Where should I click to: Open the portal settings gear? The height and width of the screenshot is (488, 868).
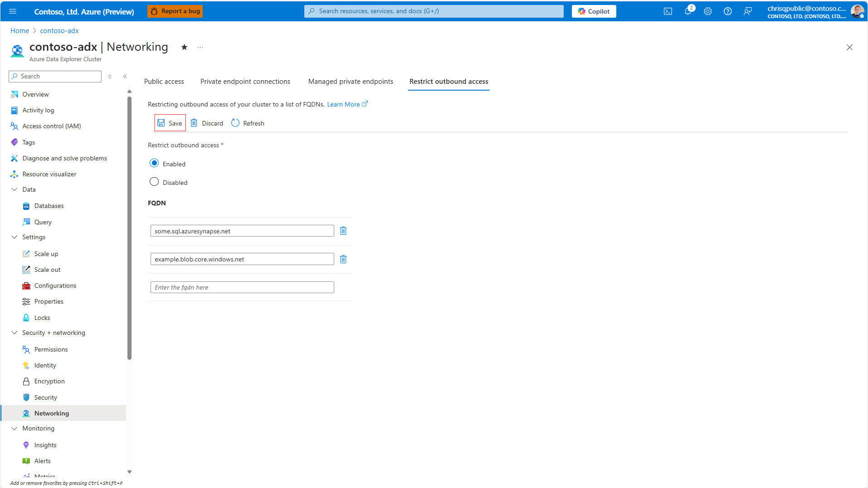(x=708, y=11)
